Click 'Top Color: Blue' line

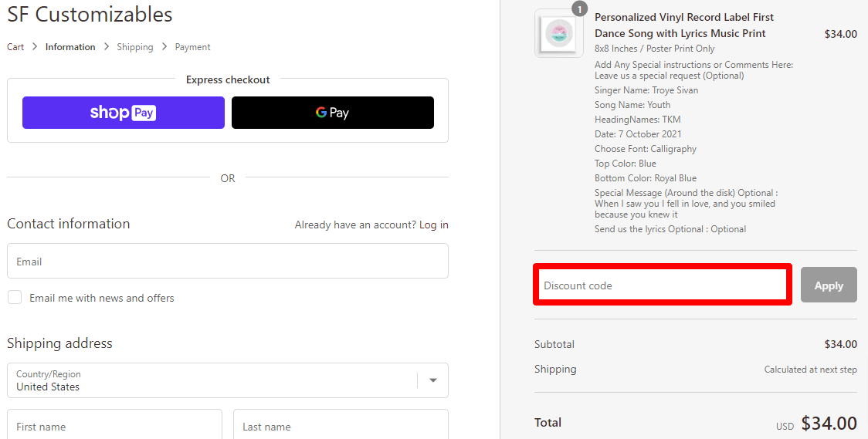tap(625, 163)
